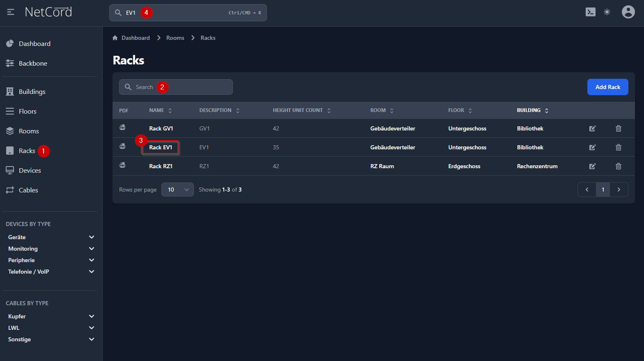Click the Add Rack button
This screenshot has width=644, height=361.
coord(607,87)
